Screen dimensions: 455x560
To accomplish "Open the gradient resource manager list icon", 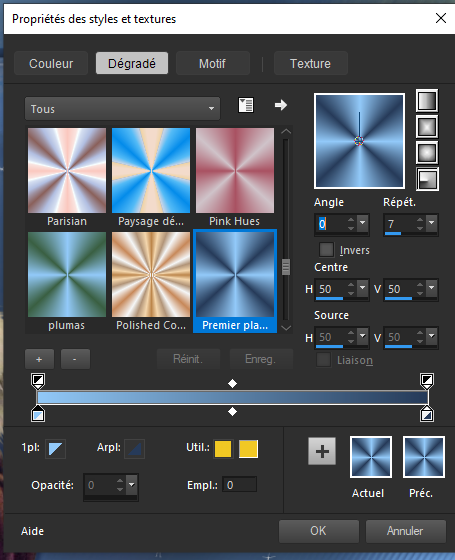I will (246, 105).
